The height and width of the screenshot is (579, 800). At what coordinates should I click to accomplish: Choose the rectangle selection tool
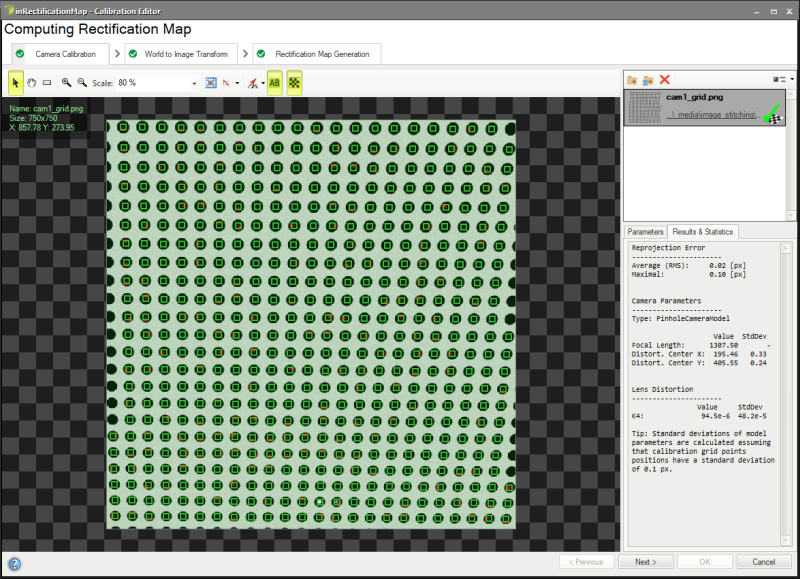point(47,83)
